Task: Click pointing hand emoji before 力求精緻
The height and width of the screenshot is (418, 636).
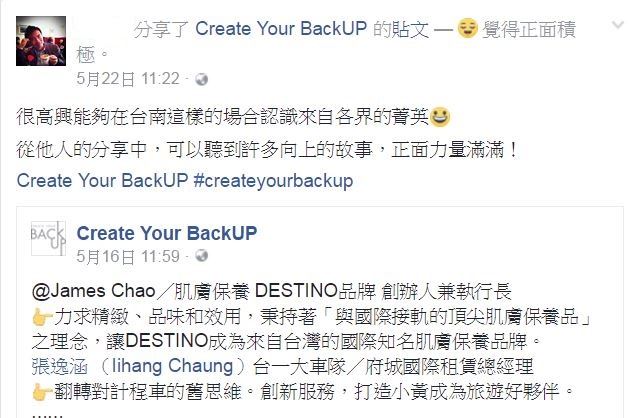Action: 42,318
